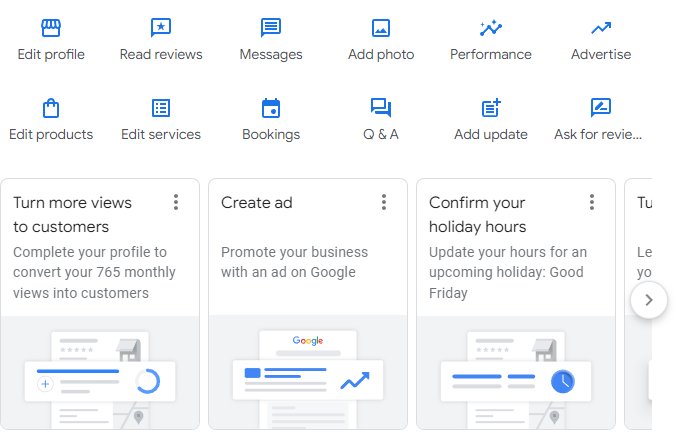
Task: Open the Q & A chat bubbles icon
Action: [x=381, y=108]
